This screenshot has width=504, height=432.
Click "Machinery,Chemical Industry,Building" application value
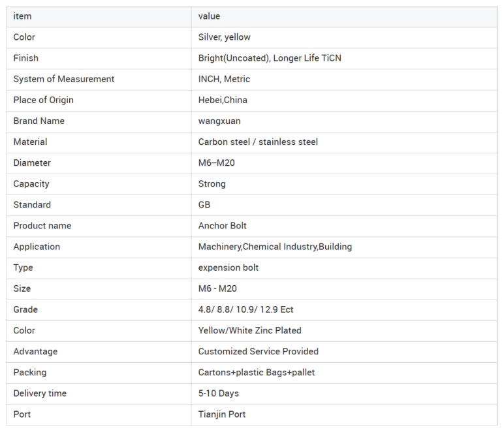pos(275,246)
